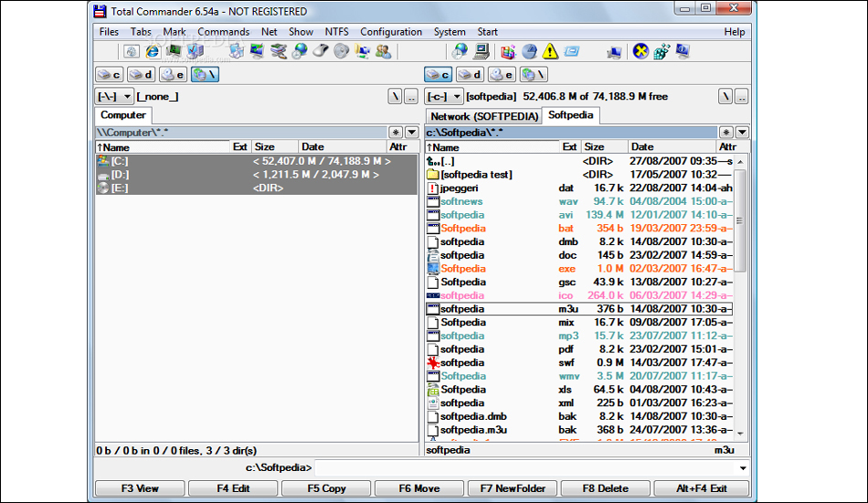Viewport: 868px width, 503px height.
Task: Launch the Internet Explorer toolbar icon
Action: 153,51
